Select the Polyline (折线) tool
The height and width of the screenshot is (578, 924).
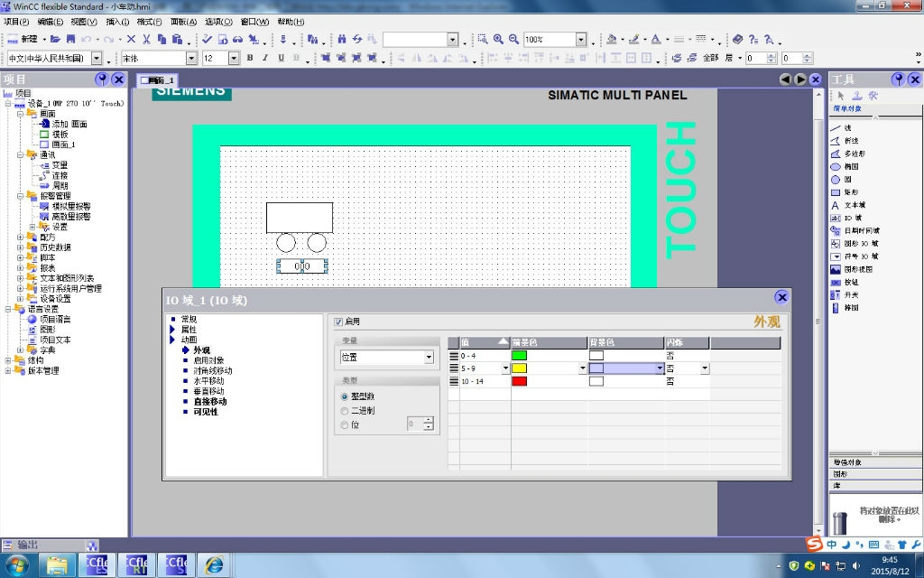(844, 141)
